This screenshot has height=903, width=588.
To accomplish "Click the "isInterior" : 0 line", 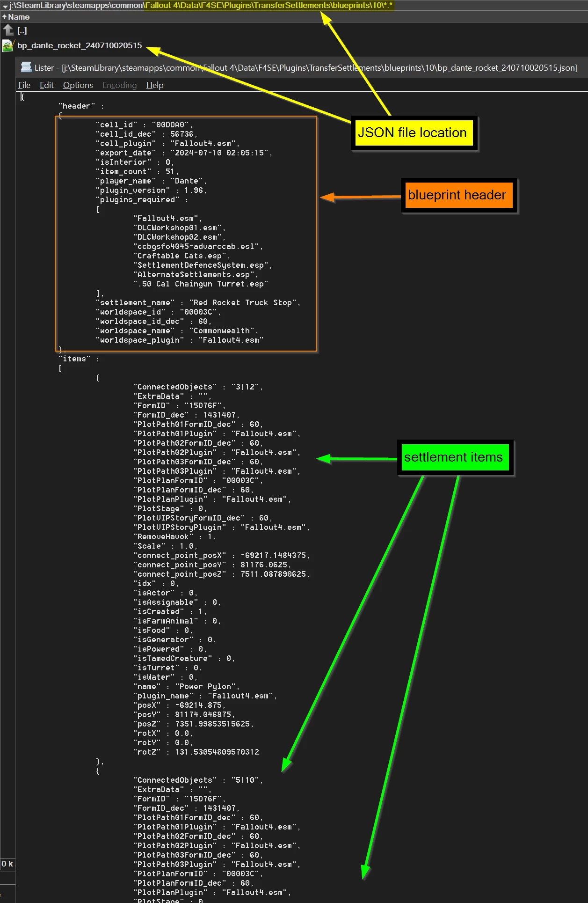I will pyautogui.click(x=135, y=162).
